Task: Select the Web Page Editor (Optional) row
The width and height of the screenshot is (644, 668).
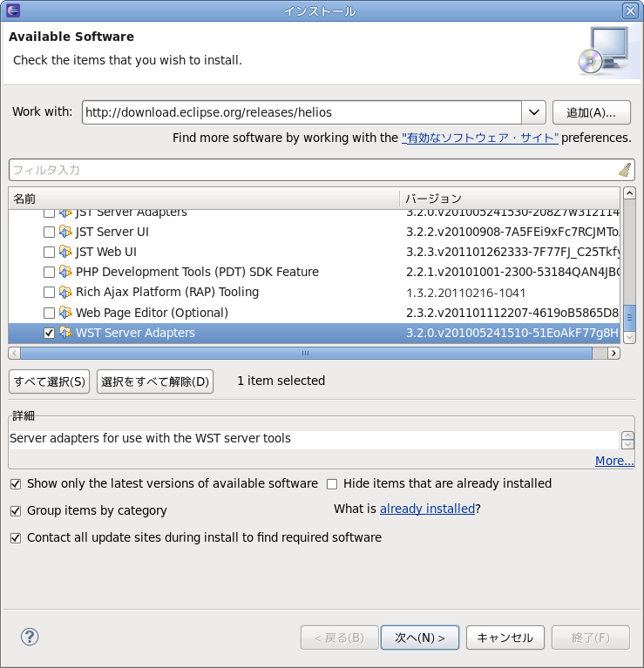Action: point(314,314)
